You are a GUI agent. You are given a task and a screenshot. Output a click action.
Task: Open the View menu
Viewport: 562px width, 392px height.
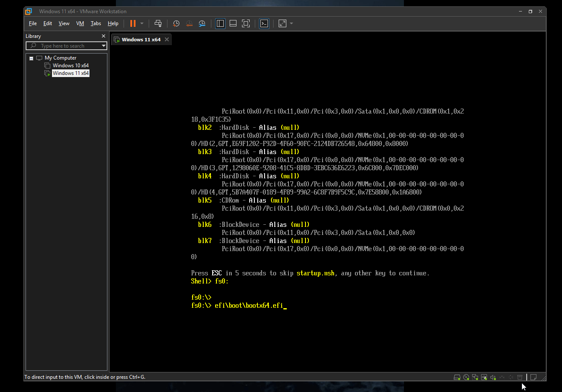pos(64,23)
